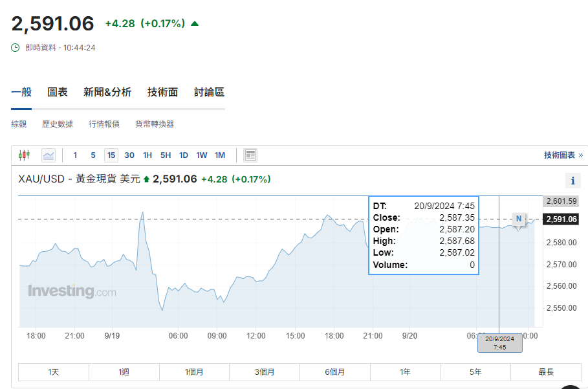Screen dimensions: 588x389
Task: Click the green up-arrow beside the price change
Action: 195,24
